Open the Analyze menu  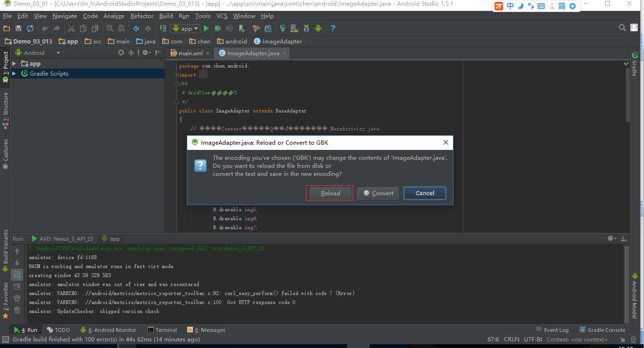tap(113, 16)
